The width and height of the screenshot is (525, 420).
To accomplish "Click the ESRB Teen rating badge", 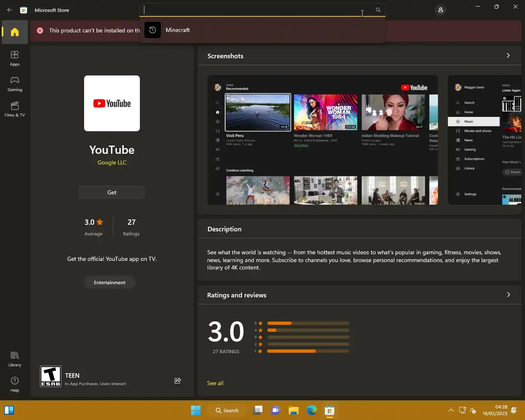I will coord(50,376).
